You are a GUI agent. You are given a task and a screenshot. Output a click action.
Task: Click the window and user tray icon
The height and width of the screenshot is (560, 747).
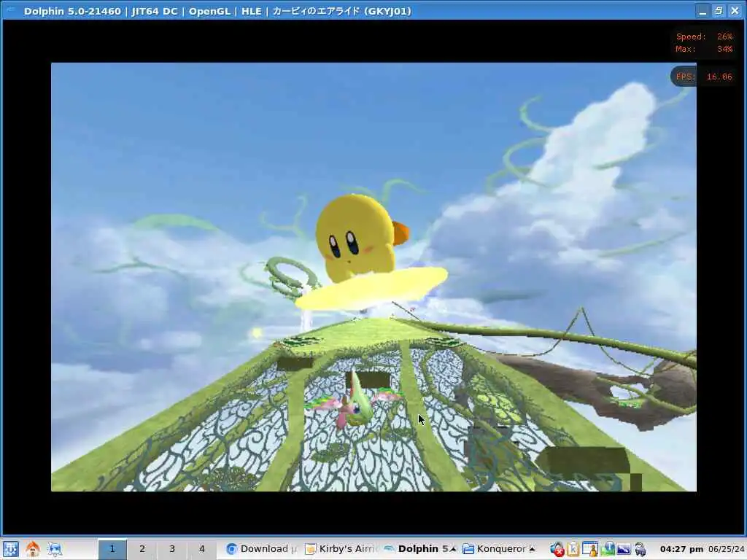[590, 549]
